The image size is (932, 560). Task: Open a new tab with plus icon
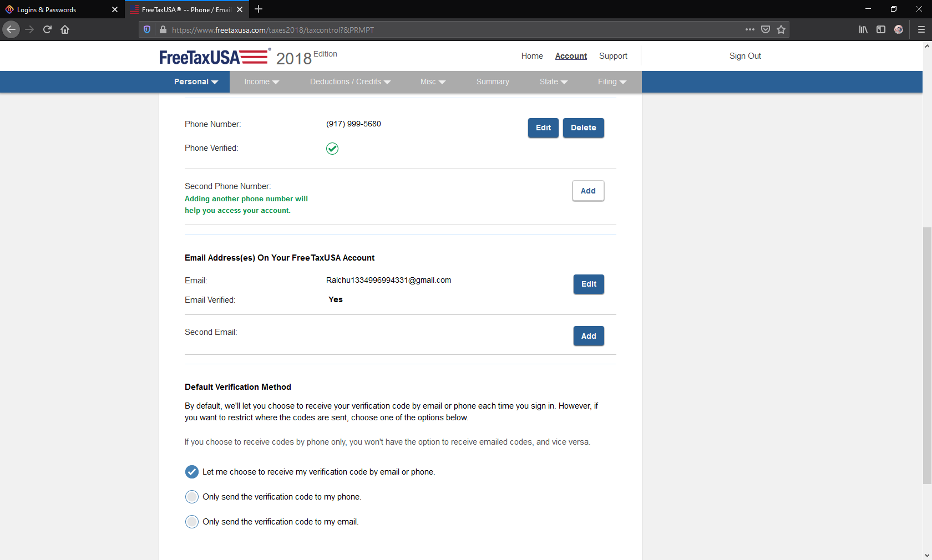pos(259,9)
